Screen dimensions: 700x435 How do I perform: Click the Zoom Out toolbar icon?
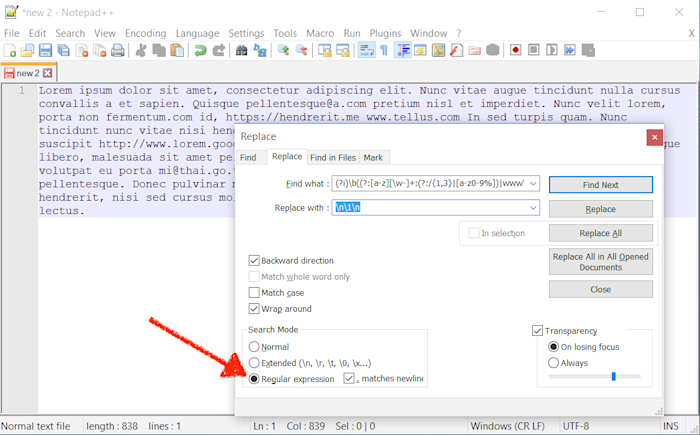tap(301, 50)
